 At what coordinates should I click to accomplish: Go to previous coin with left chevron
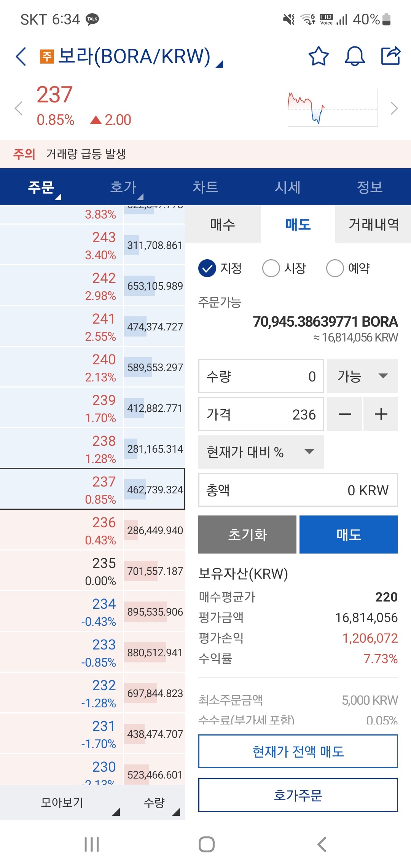tap(18, 108)
